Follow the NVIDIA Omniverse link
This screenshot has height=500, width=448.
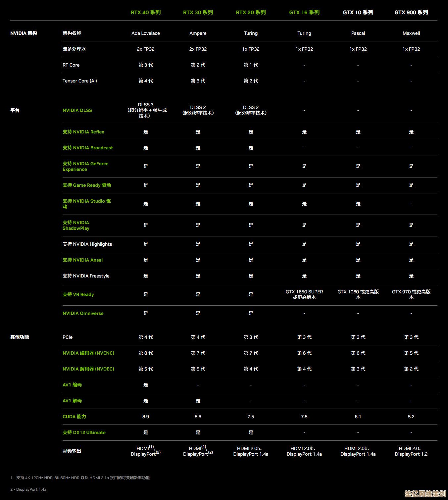(83, 313)
